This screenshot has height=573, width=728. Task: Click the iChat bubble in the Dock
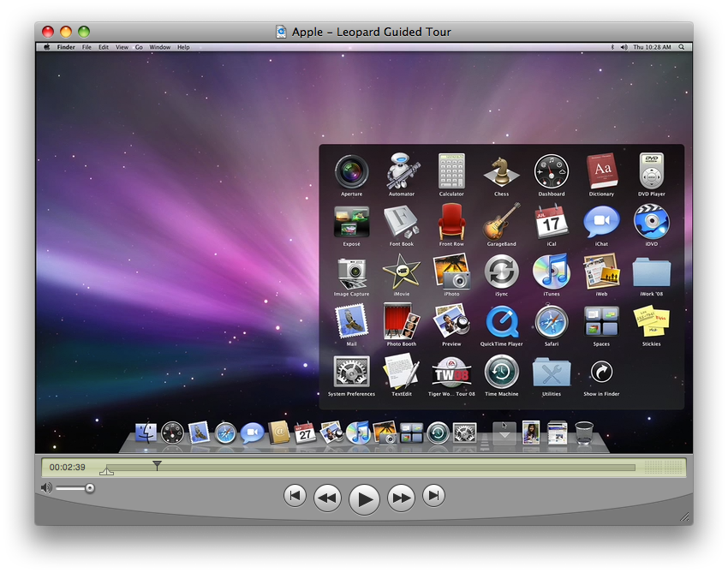coord(252,433)
